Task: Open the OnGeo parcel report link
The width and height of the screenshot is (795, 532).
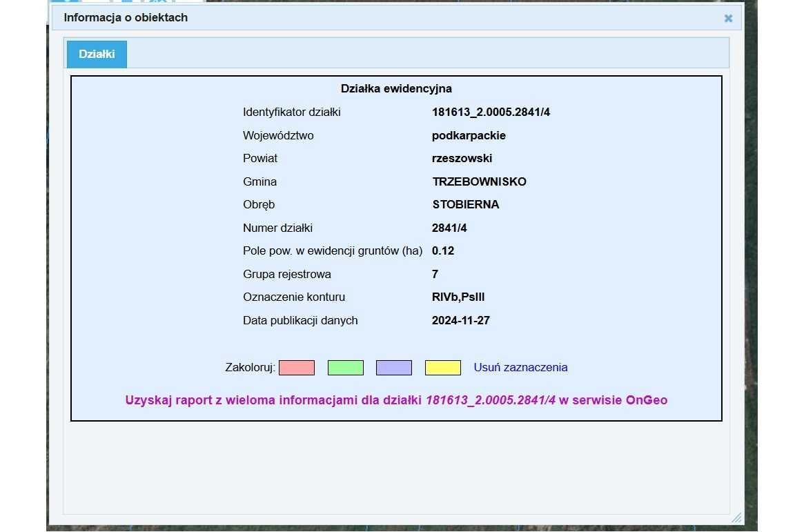Action: [x=396, y=400]
